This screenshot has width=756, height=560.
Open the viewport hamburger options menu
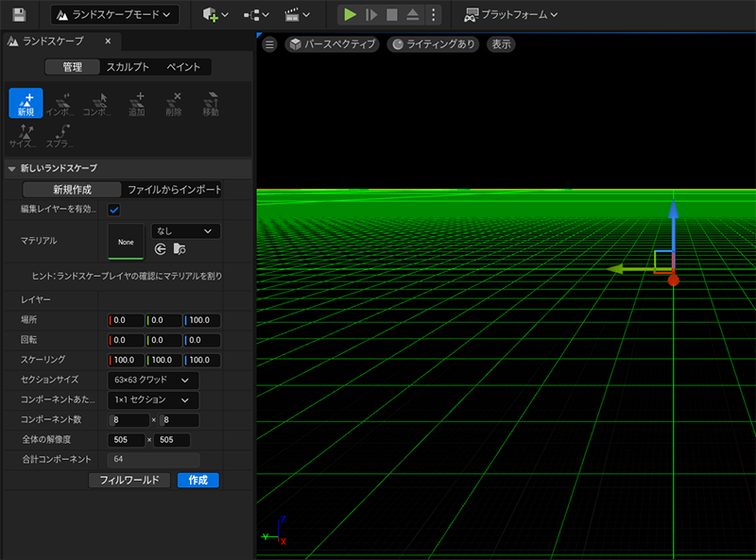(x=269, y=44)
